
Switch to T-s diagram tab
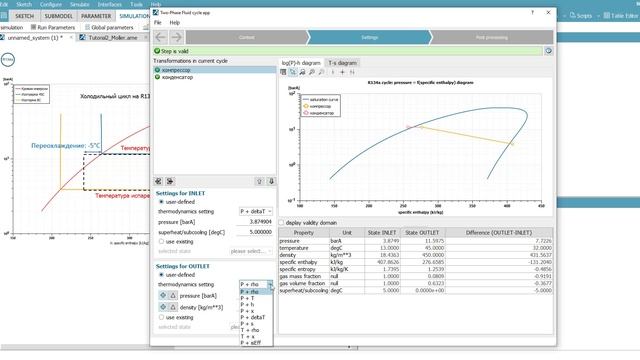[x=342, y=63]
